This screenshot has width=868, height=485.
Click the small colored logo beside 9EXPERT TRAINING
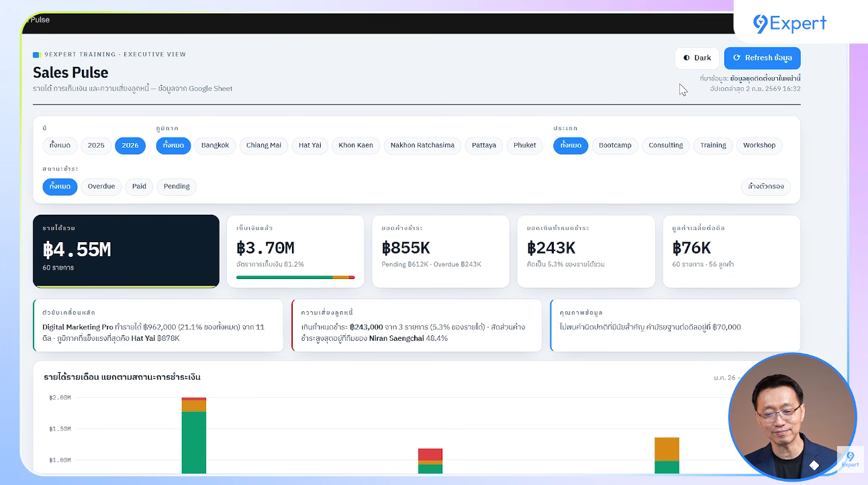point(37,54)
